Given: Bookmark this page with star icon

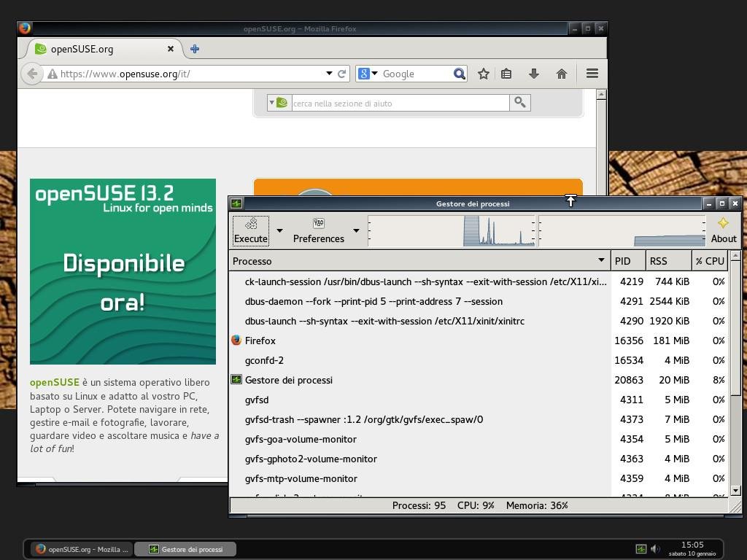Looking at the screenshot, I should [x=484, y=74].
